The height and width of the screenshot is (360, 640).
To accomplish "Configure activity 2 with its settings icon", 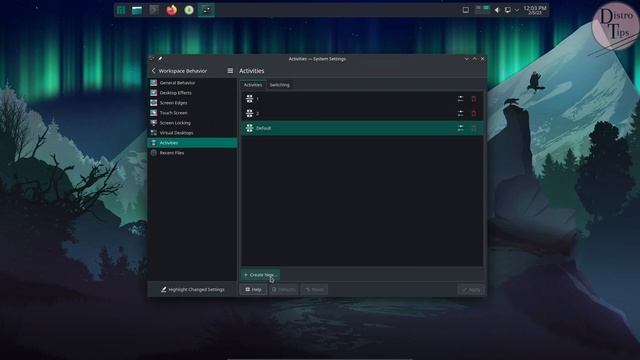I will [x=460, y=113].
